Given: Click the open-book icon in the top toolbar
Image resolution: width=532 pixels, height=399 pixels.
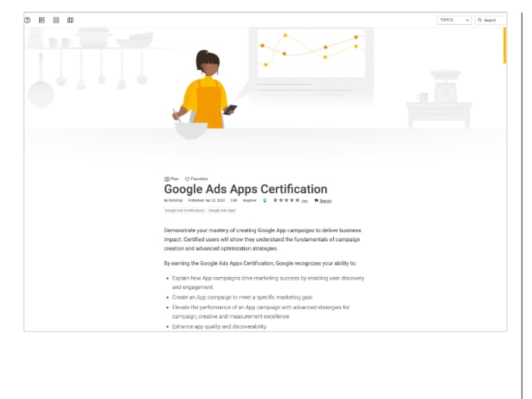Looking at the screenshot, I should [x=70, y=20].
